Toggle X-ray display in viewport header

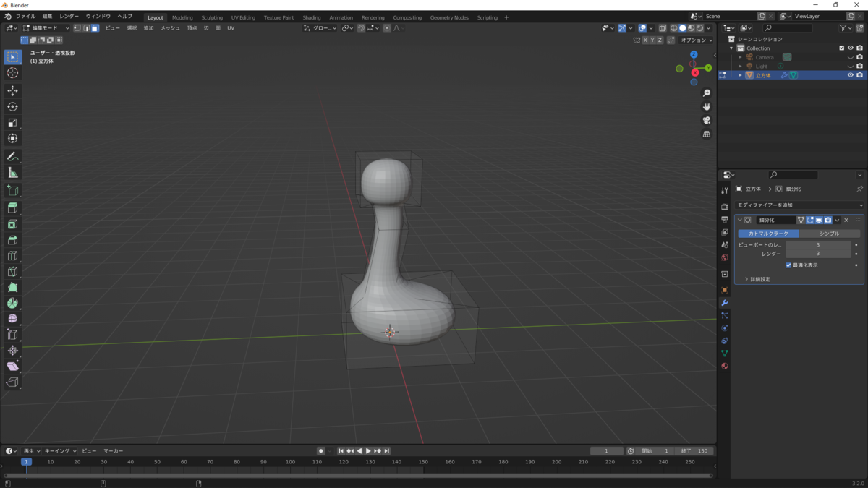pos(662,28)
